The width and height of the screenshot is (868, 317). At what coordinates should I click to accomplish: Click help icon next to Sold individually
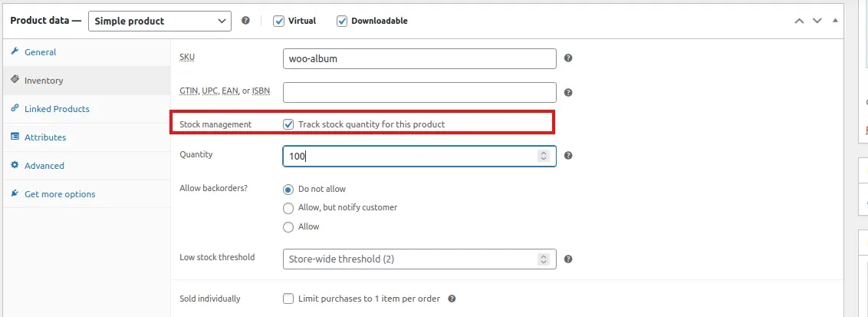(452, 299)
